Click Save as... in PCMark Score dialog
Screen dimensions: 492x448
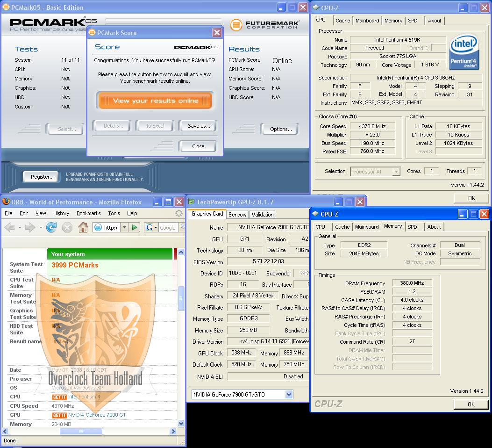pyautogui.click(x=199, y=126)
